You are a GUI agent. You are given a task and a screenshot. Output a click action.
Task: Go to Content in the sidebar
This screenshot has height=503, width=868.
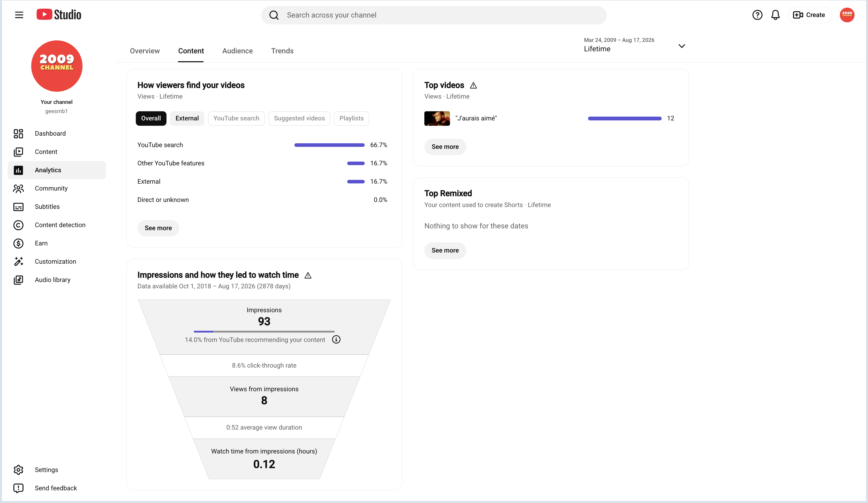click(57, 152)
